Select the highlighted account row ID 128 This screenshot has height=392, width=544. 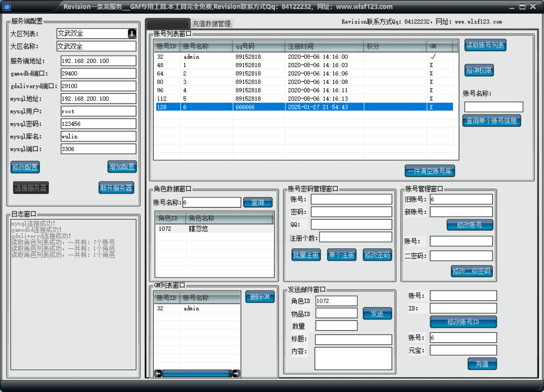tap(304, 107)
